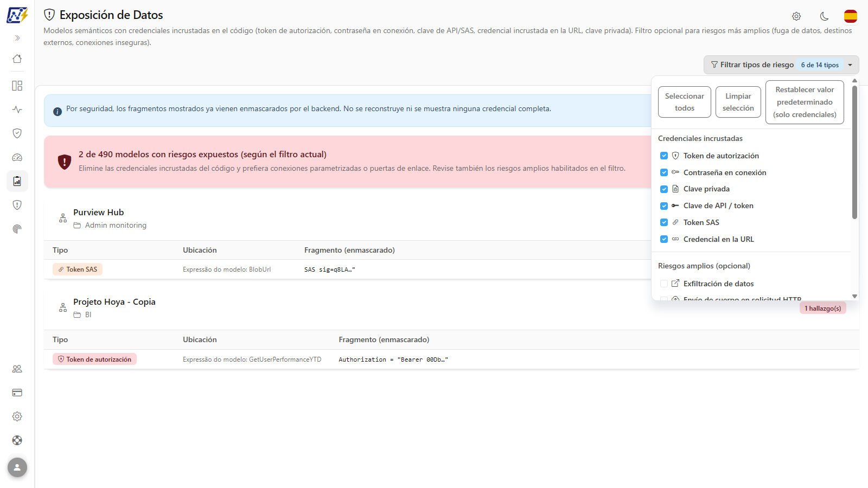Uncheck Clave privada risk type

pos(664,189)
